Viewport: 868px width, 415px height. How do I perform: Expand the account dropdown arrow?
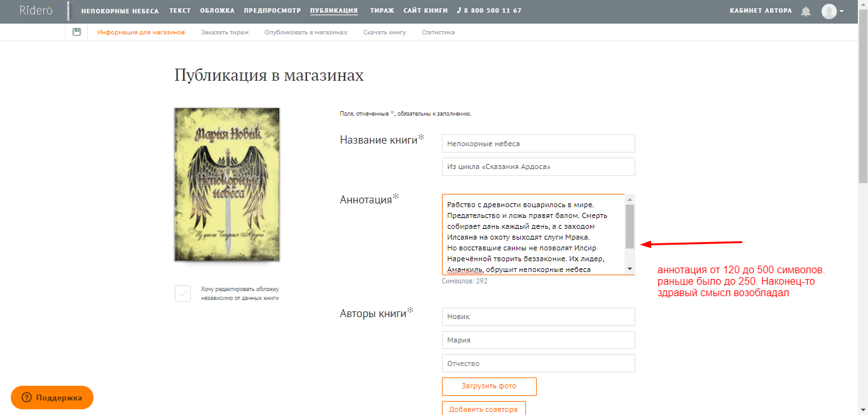tap(842, 11)
